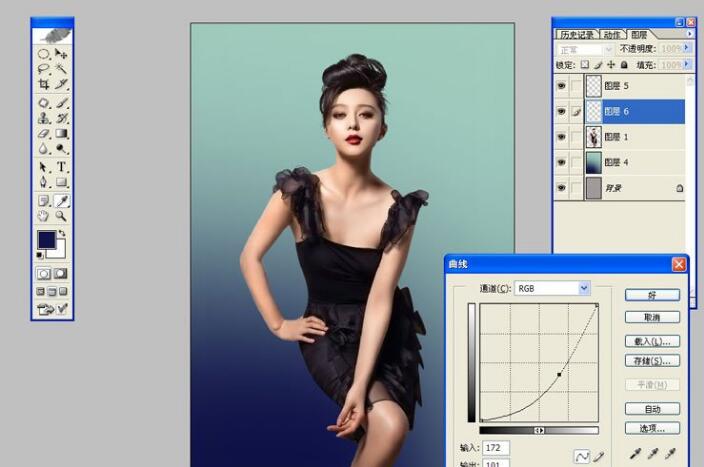Screen dimensions: 704x467
Task: Select the Dodge tool
Action: (x=61, y=148)
